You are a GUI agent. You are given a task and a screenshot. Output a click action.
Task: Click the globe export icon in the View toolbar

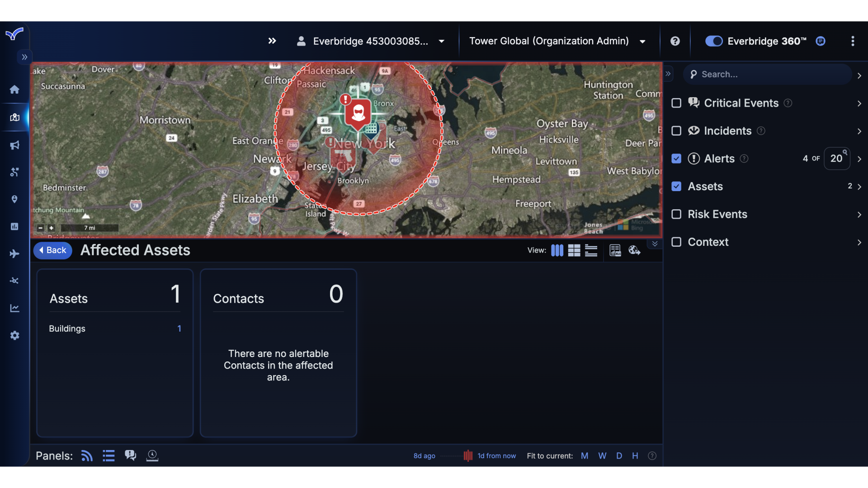[634, 250]
